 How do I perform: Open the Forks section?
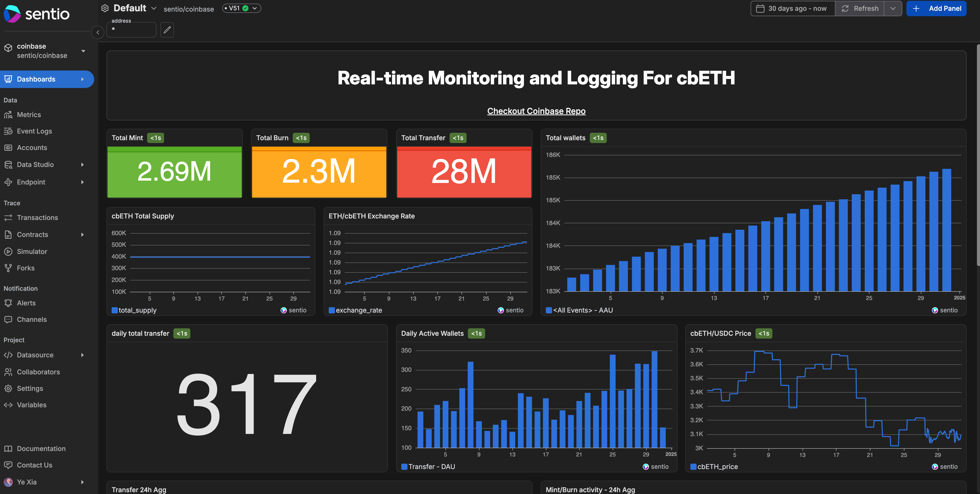[x=25, y=268]
